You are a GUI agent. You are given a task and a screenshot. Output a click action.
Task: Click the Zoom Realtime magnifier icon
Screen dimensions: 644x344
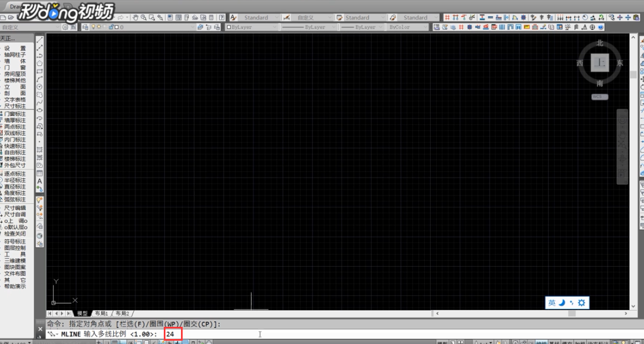click(x=143, y=18)
